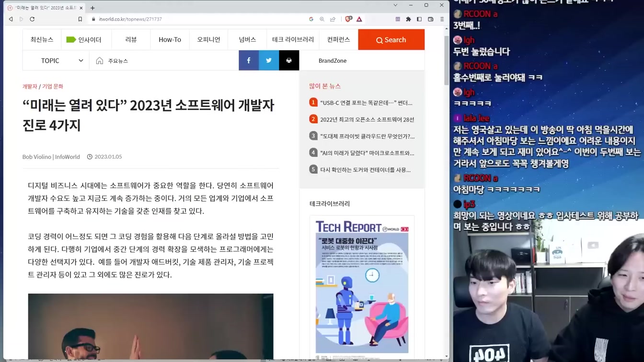
Task: Click the 개발자 category link
Action: [x=30, y=87]
